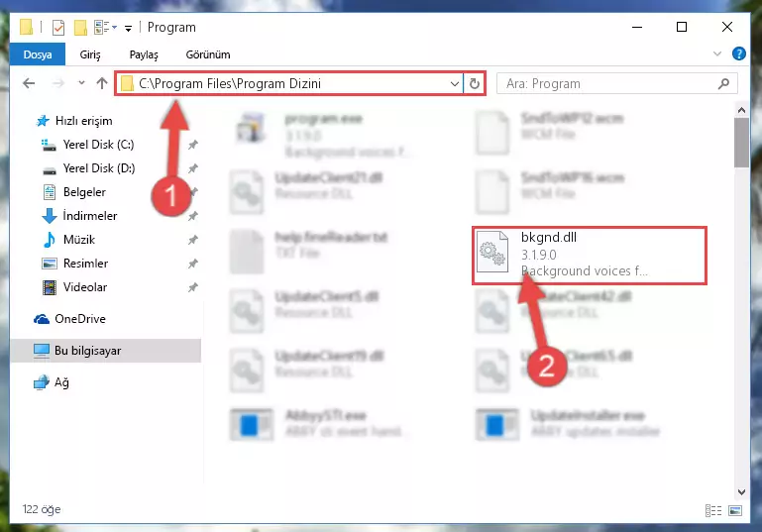762x532 pixels.
Task: Click the 122 öğe item count
Action: pos(42,509)
